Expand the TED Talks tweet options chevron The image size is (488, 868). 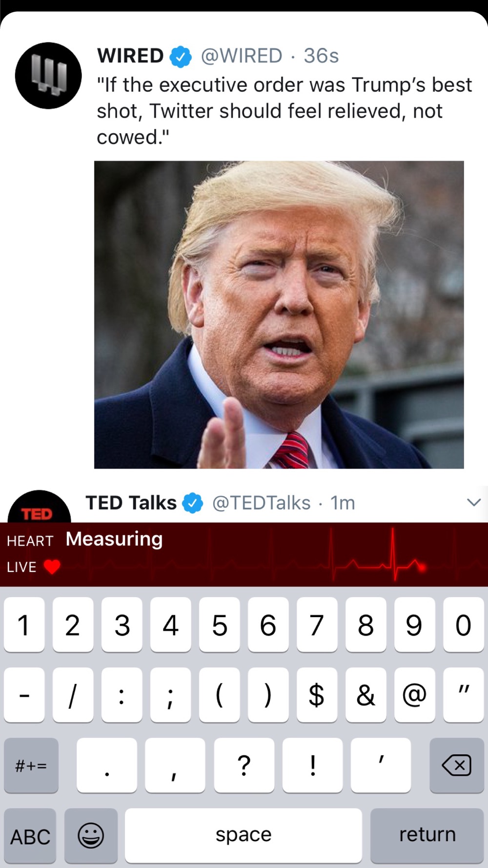coord(474,502)
